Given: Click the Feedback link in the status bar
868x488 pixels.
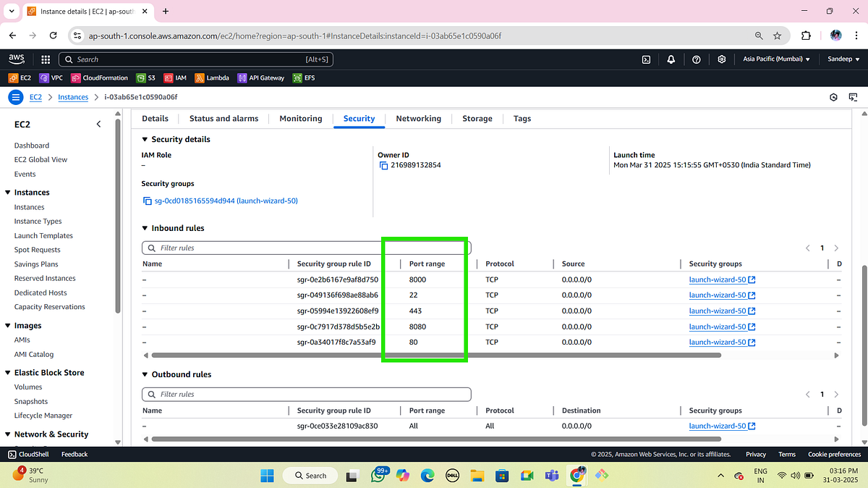Looking at the screenshot, I should (74, 454).
